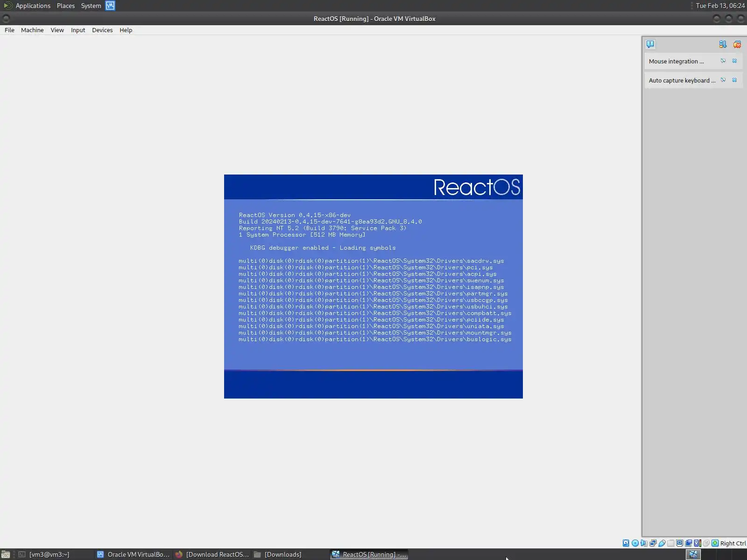Read the Mouse integration notification text
The width and height of the screenshot is (747, 560).
click(x=676, y=61)
